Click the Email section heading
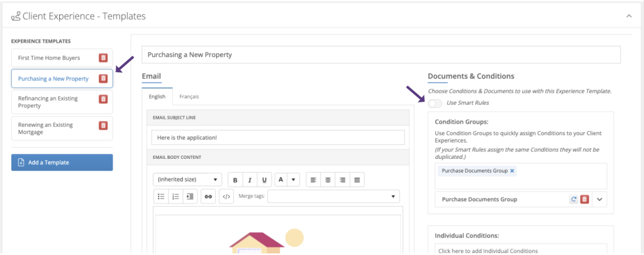 (x=151, y=76)
